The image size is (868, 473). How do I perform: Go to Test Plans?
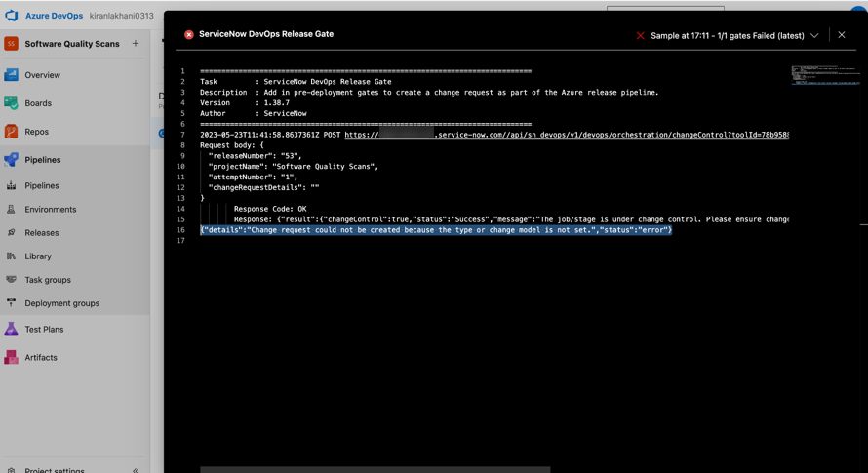[x=44, y=329]
